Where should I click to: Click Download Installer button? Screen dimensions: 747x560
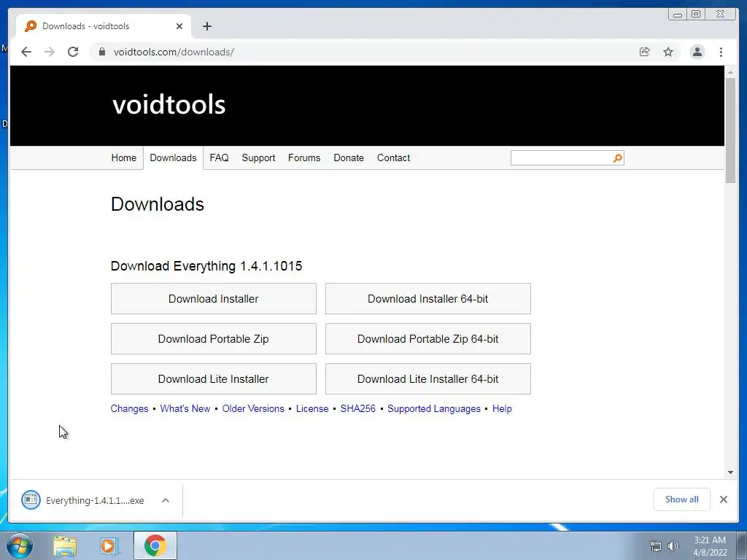(x=214, y=298)
